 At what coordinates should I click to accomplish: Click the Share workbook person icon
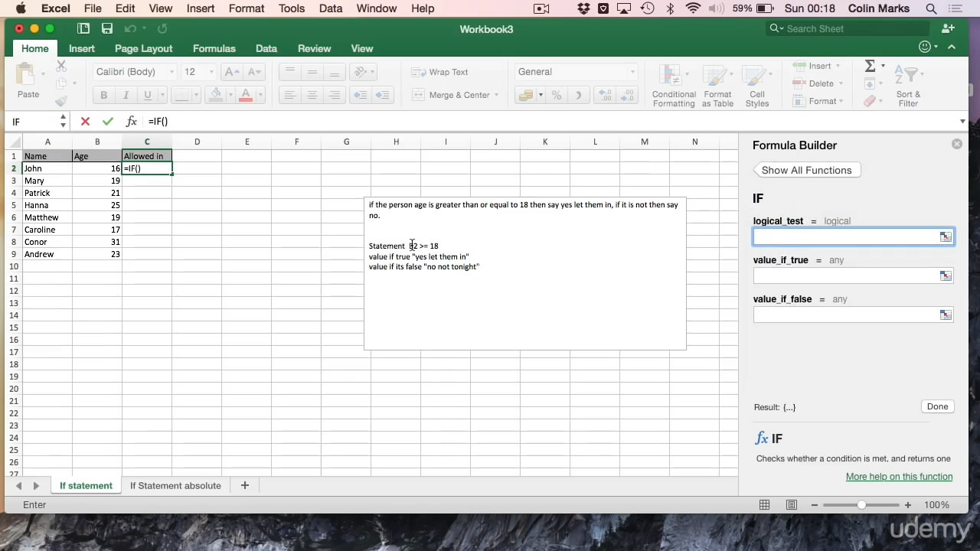pos(948,28)
